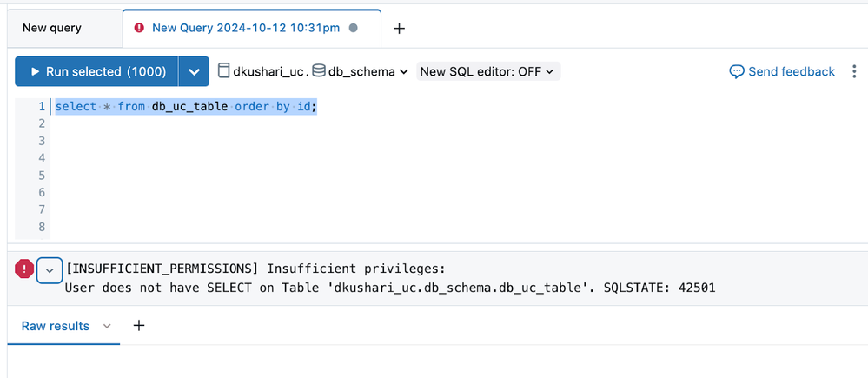Expand the db_schema selector dropdown
The height and width of the screenshot is (378, 868).
404,72
